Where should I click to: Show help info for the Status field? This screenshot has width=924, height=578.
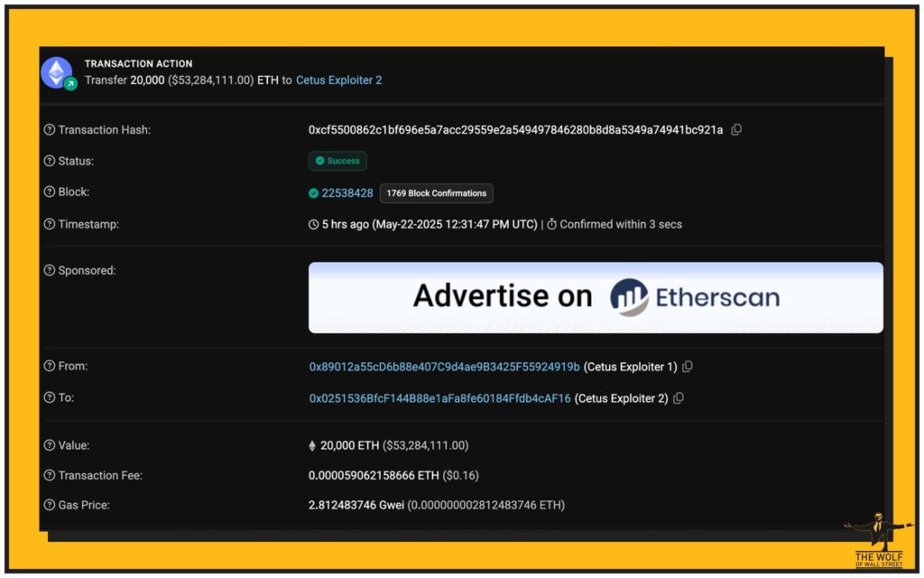click(x=50, y=161)
